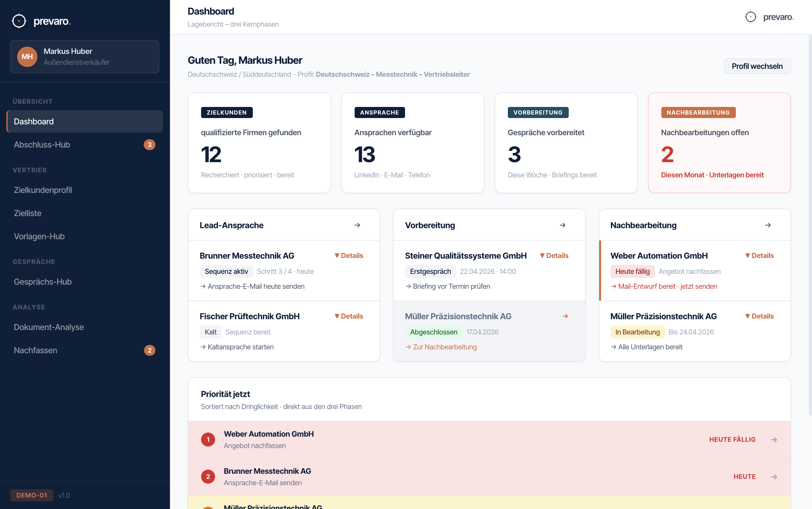This screenshot has width=812, height=509.
Task: Open Lead-Ansprache panel via arrow icon
Action: 357,225
